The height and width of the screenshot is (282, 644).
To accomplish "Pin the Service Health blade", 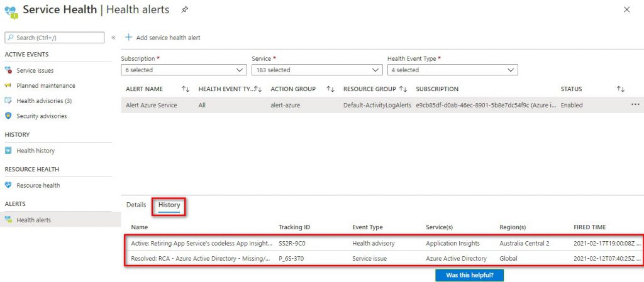I will click(184, 10).
